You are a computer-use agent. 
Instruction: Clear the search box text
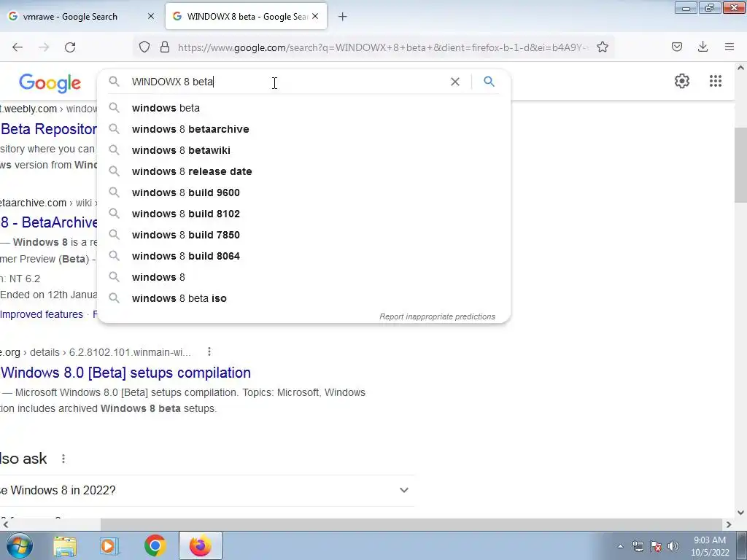click(x=455, y=82)
